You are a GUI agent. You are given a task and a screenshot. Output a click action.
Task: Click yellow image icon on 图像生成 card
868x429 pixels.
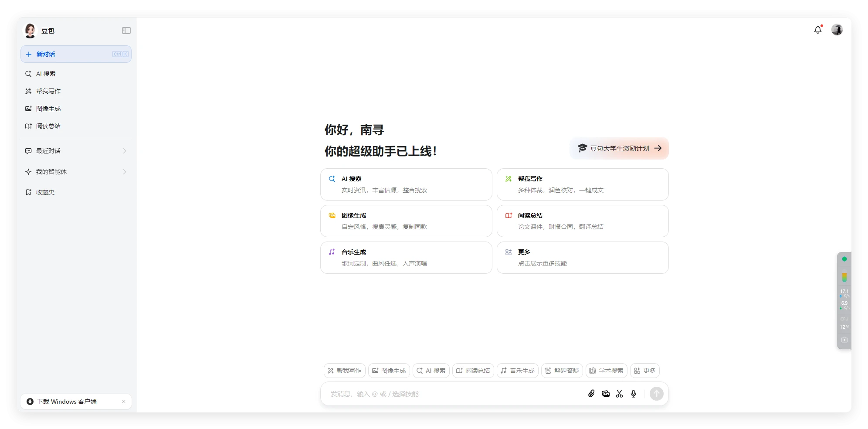click(332, 215)
